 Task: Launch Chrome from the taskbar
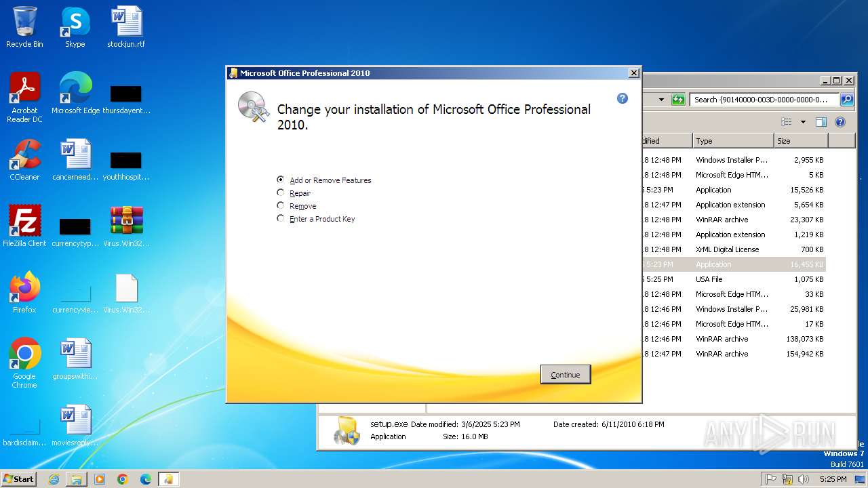123,479
